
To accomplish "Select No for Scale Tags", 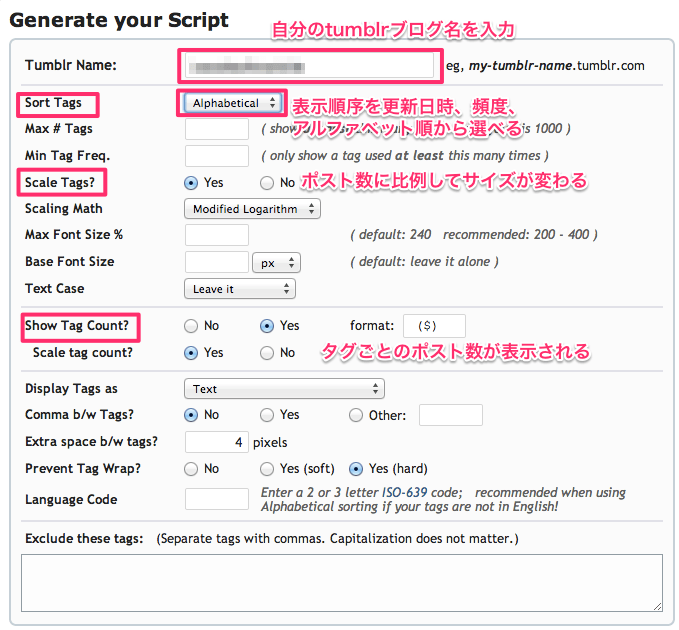I will click(x=267, y=183).
